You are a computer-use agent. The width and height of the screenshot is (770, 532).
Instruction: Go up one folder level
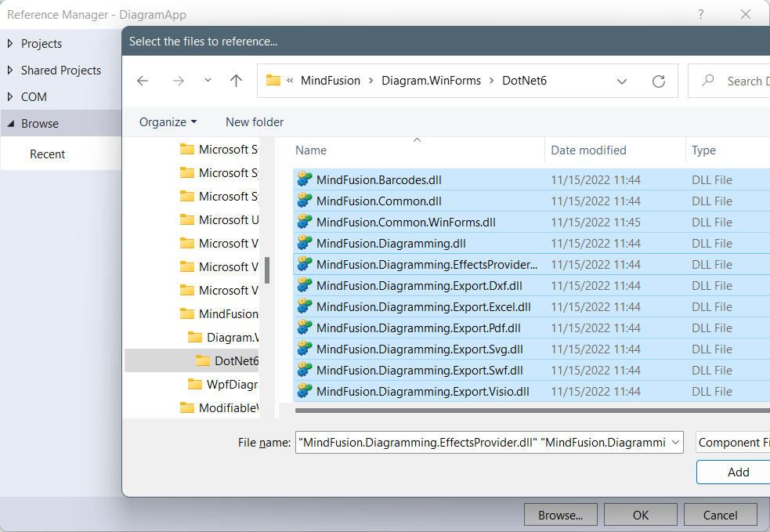(x=237, y=81)
